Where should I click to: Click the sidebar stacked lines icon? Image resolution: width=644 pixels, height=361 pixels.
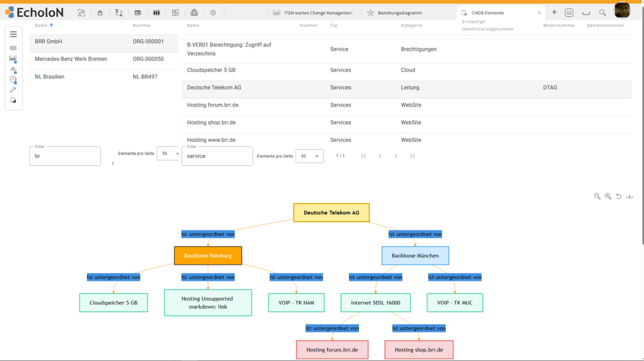point(13,69)
